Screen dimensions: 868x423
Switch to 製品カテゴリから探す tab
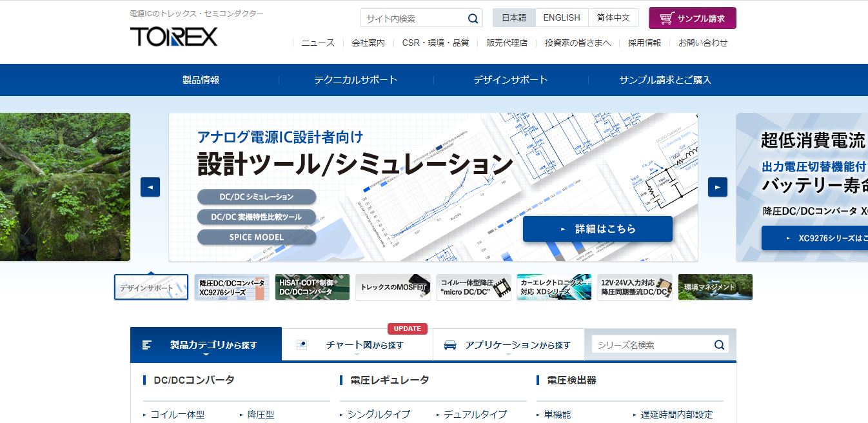(206, 344)
